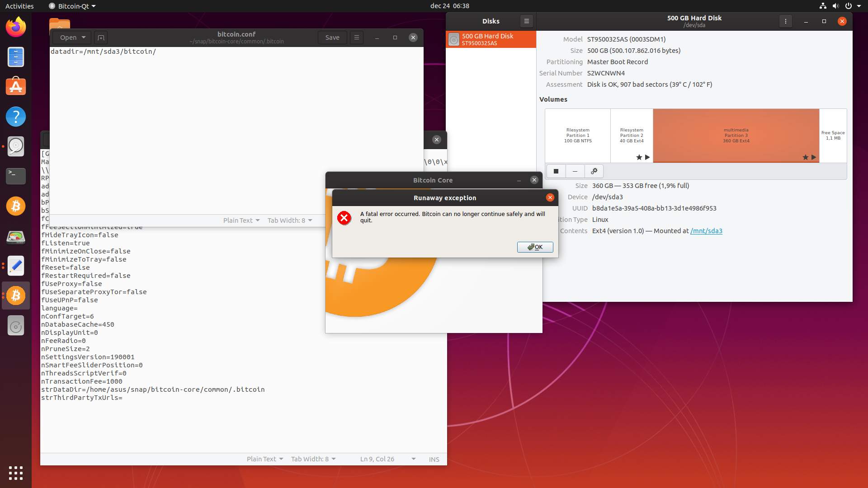Select multimedia Partition 3 360 GB volume
This screenshot has width=868, height=488.
coord(736,136)
